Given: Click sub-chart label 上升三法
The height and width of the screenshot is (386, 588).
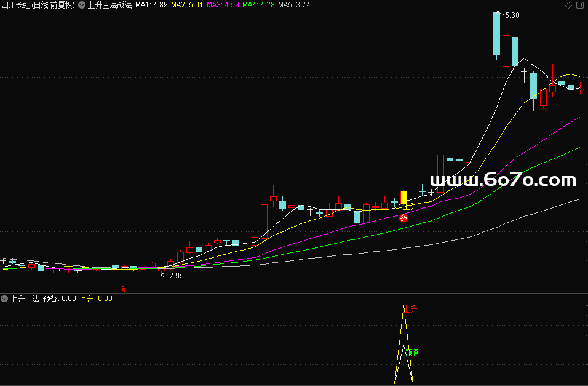Looking at the screenshot, I should click(25, 299).
